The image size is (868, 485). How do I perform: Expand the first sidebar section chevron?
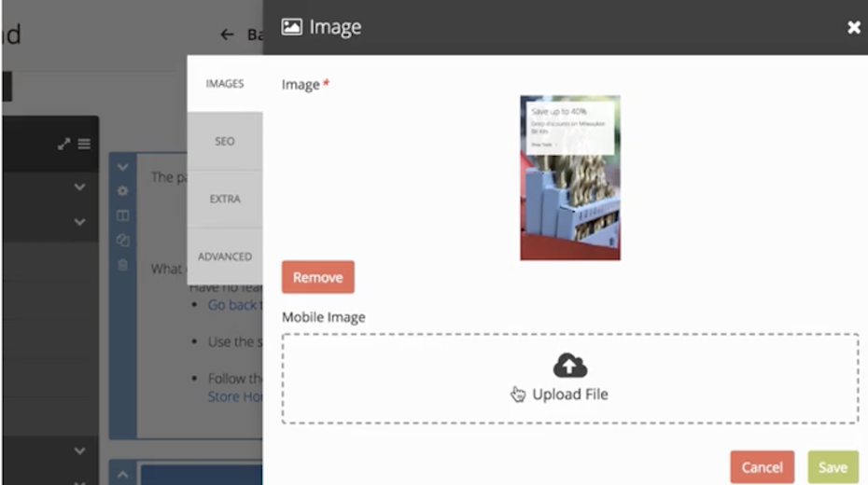(x=79, y=187)
